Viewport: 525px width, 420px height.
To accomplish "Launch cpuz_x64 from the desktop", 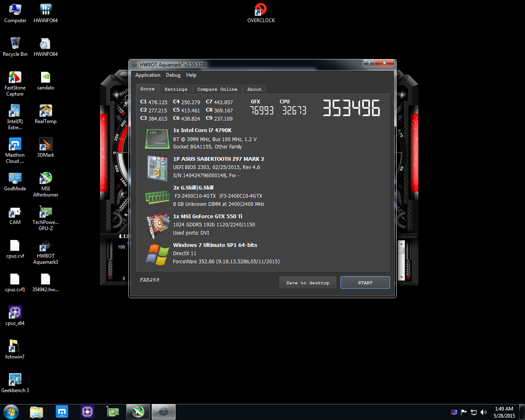I will 15,316.
